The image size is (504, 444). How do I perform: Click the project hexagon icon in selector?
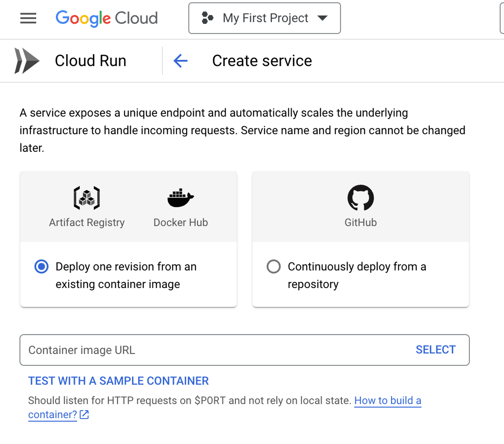click(208, 18)
